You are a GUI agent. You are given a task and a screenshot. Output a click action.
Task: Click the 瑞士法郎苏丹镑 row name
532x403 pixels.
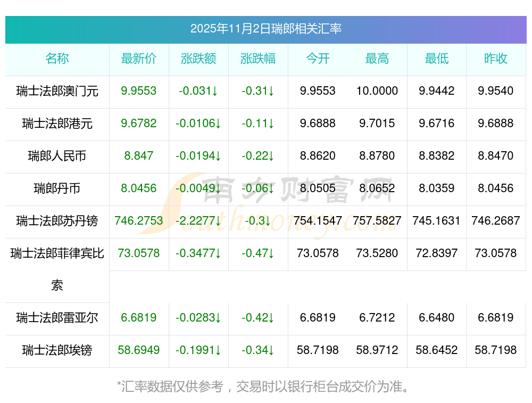[x=57, y=221]
